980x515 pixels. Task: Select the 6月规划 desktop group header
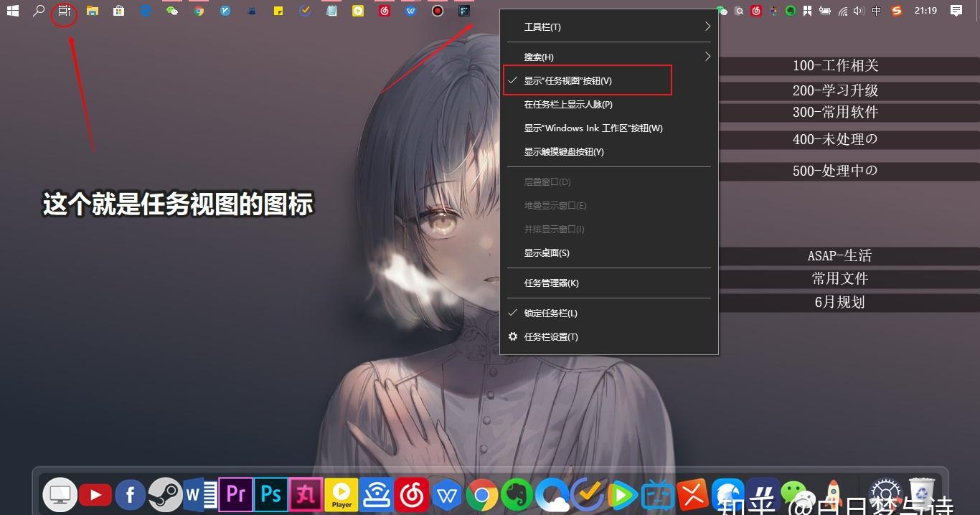click(x=839, y=302)
